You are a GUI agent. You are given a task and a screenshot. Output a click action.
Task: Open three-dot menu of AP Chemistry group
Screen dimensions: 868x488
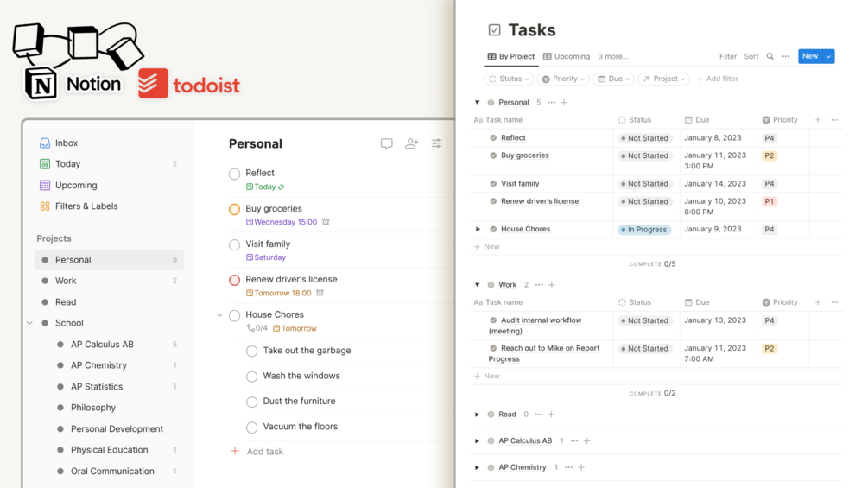568,467
